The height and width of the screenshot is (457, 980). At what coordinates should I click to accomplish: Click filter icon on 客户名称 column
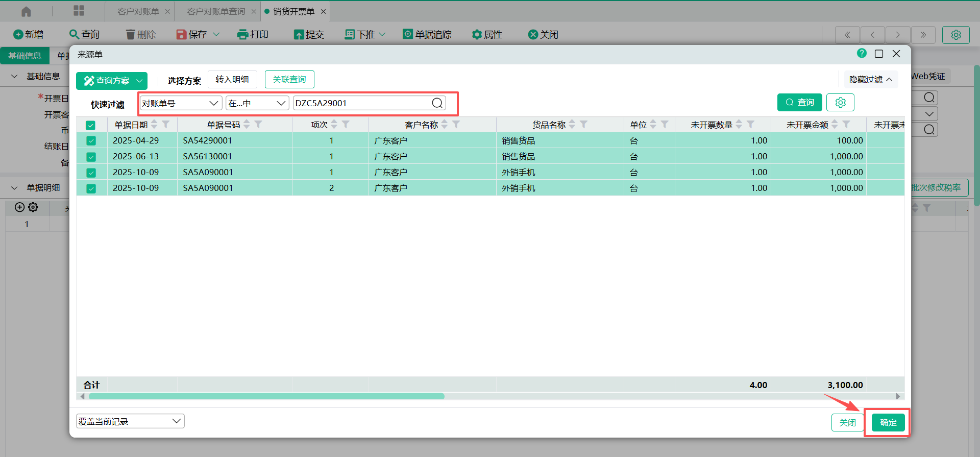pyautogui.click(x=456, y=125)
